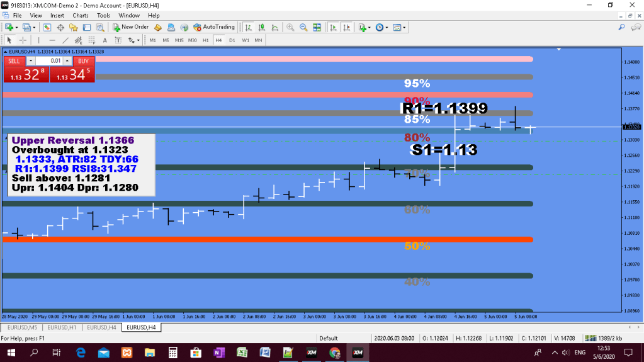
Task: Click the New Order toolbar button
Action: (131, 27)
